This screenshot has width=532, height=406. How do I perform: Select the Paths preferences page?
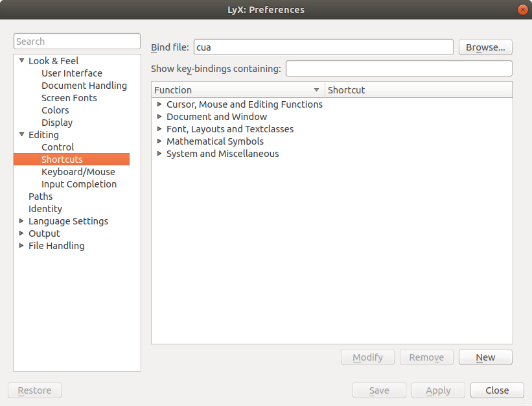[x=40, y=197]
